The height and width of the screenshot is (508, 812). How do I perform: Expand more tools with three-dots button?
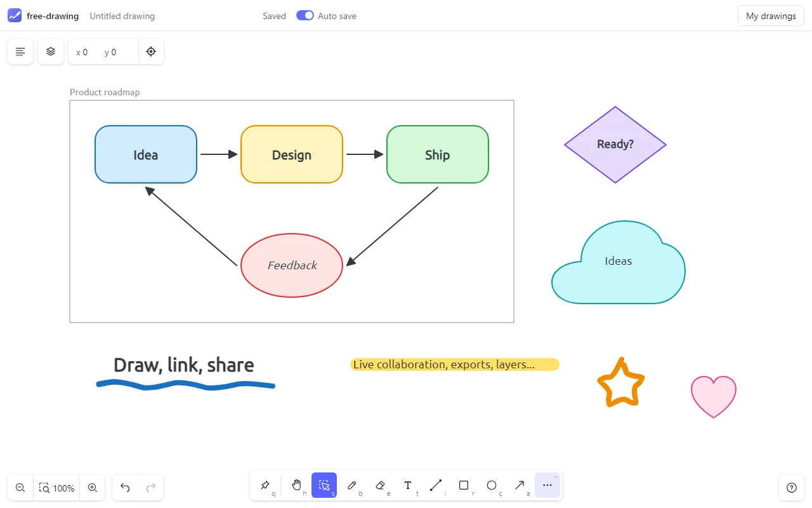(x=547, y=485)
